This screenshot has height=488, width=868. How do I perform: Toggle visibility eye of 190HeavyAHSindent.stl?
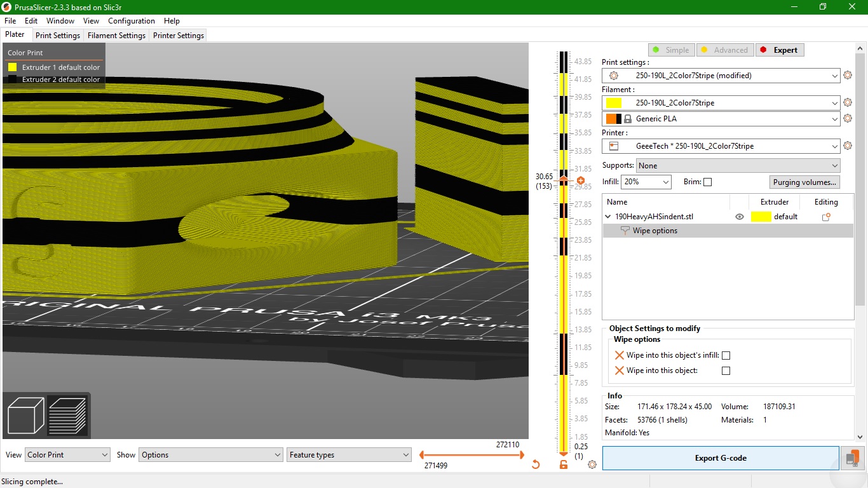[739, 217]
